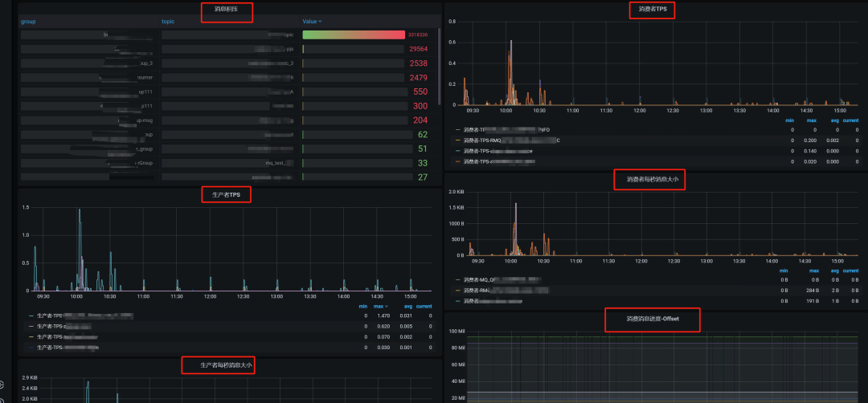Click teal color line of 生产者-TPS series with max 1.470
This screenshot has height=403, width=868.
coord(31,315)
